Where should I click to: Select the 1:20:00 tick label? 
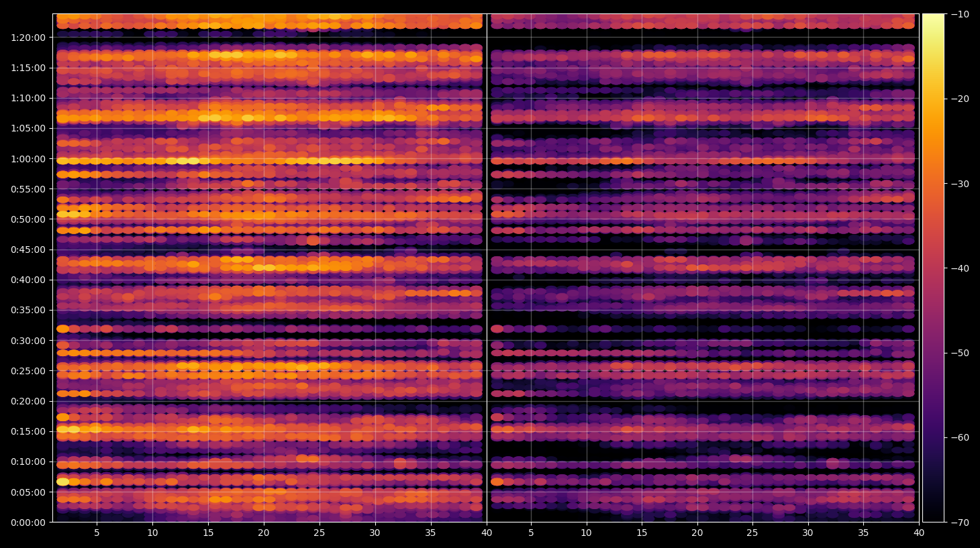pyautogui.click(x=28, y=38)
